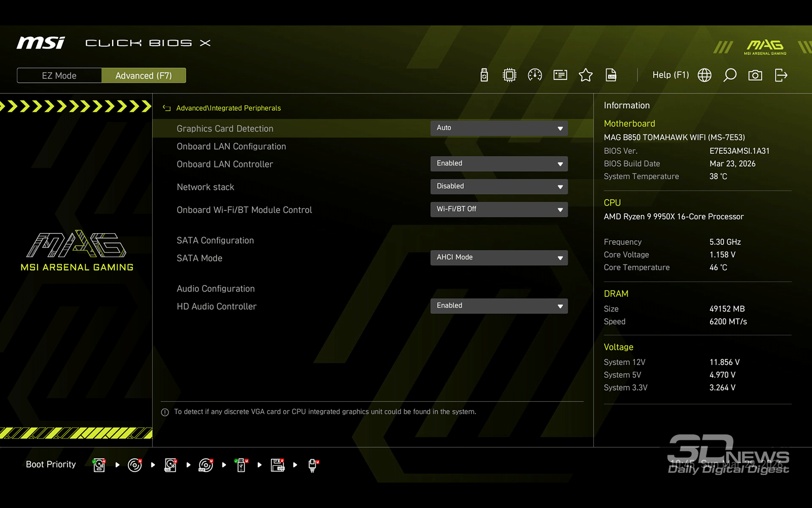Click the CPU chip icon in toolbar
This screenshot has height=508, width=812.
509,75
